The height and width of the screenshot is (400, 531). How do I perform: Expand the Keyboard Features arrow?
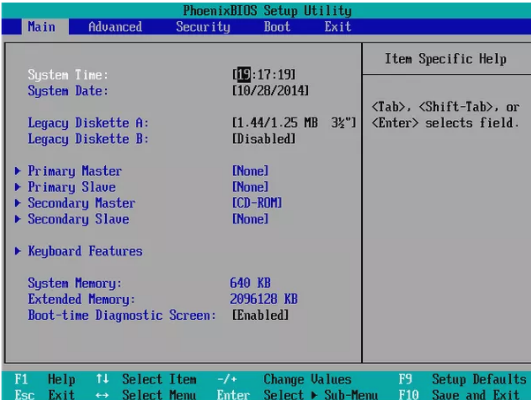[x=18, y=251]
